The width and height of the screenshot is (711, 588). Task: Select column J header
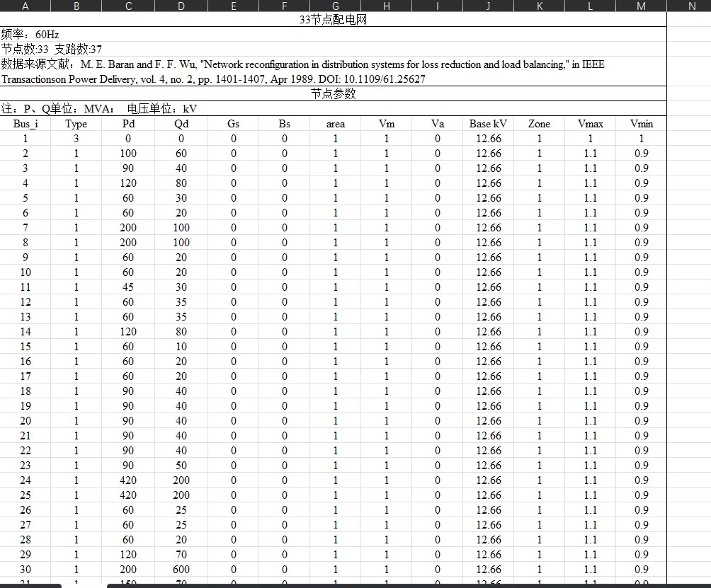tap(489, 6)
